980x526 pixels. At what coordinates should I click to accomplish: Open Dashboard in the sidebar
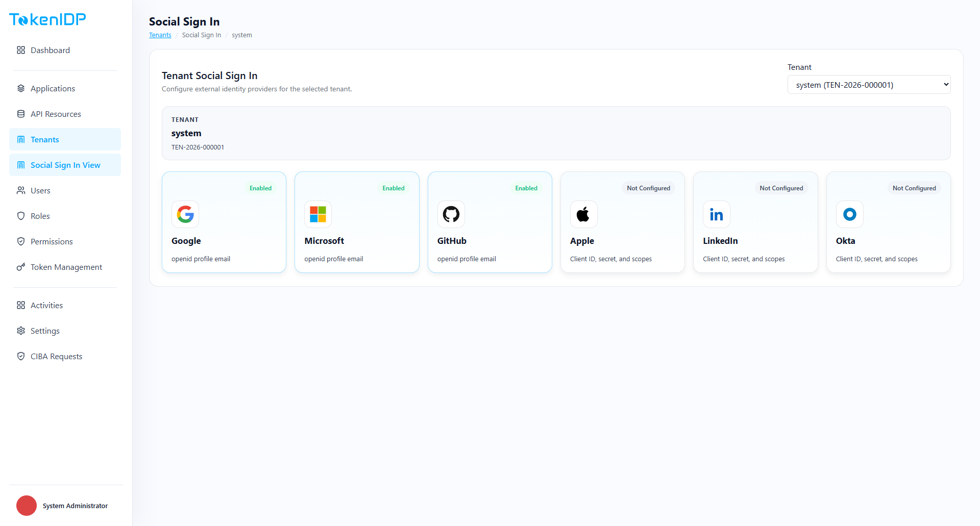65,50
